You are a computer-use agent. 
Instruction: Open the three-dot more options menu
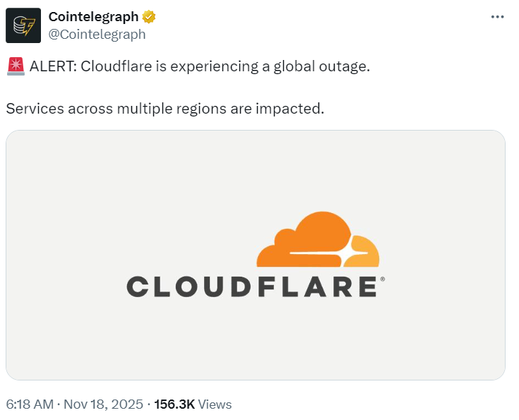tap(498, 17)
